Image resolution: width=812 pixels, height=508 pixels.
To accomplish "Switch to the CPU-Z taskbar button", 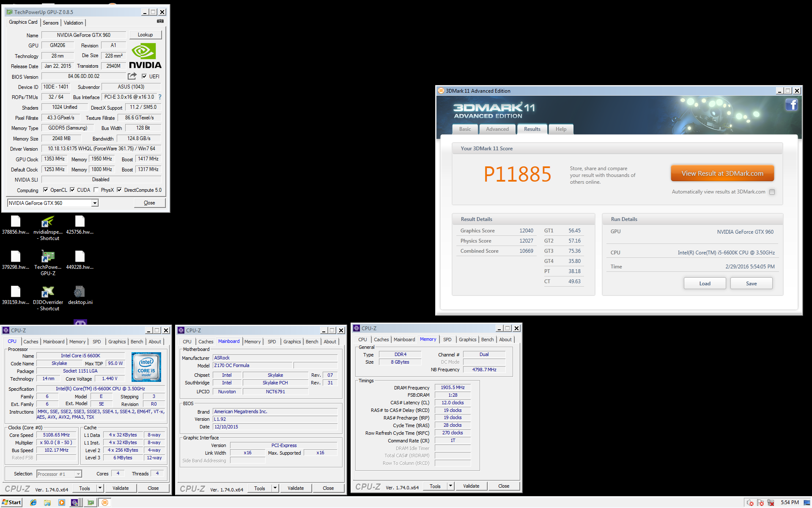I will [75, 502].
